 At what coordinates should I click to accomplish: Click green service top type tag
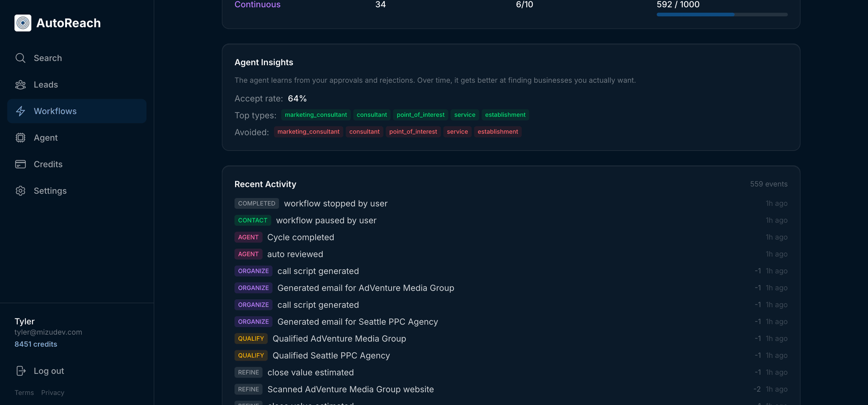click(465, 115)
